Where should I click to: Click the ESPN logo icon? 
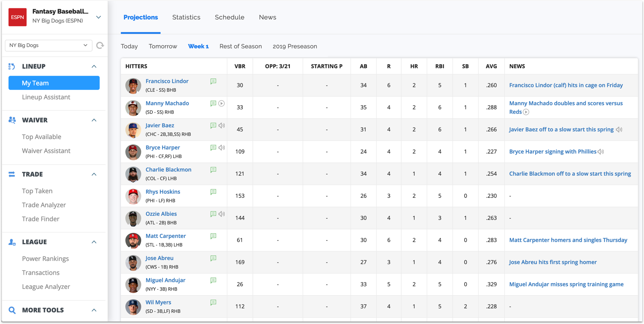pos(18,17)
